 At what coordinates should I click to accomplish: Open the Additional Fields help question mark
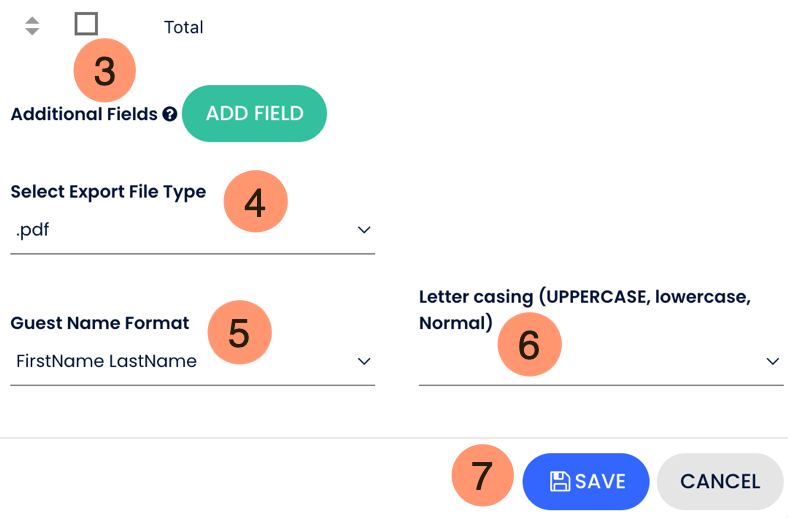click(x=170, y=114)
